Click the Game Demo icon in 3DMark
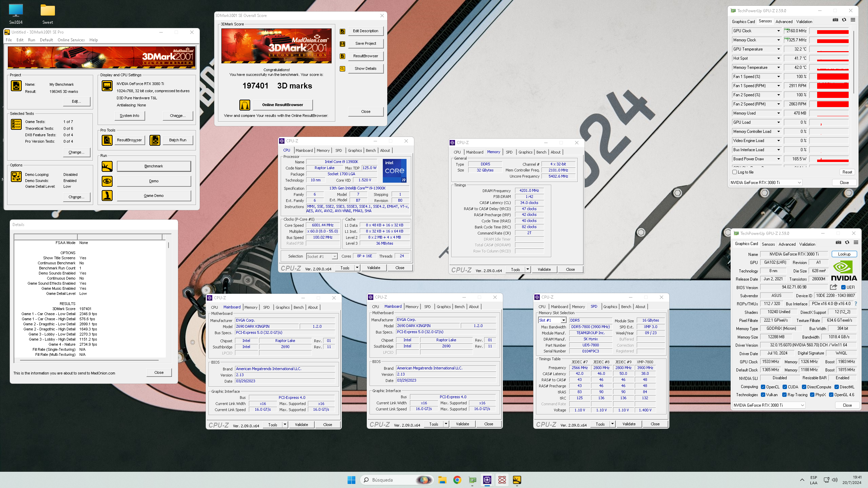Viewport: 868px width, 488px height. coord(107,196)
